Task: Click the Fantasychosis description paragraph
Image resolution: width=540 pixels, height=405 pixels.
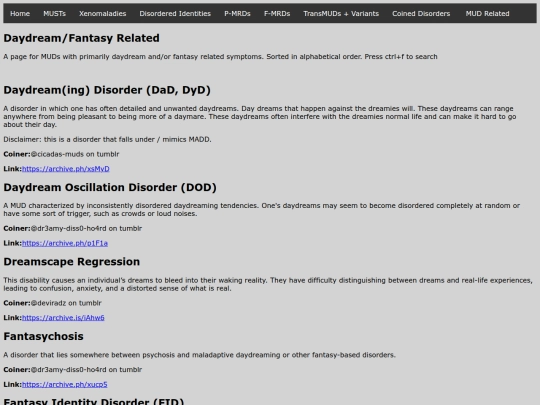Action: pyautogui.click(x=199, y=355)
